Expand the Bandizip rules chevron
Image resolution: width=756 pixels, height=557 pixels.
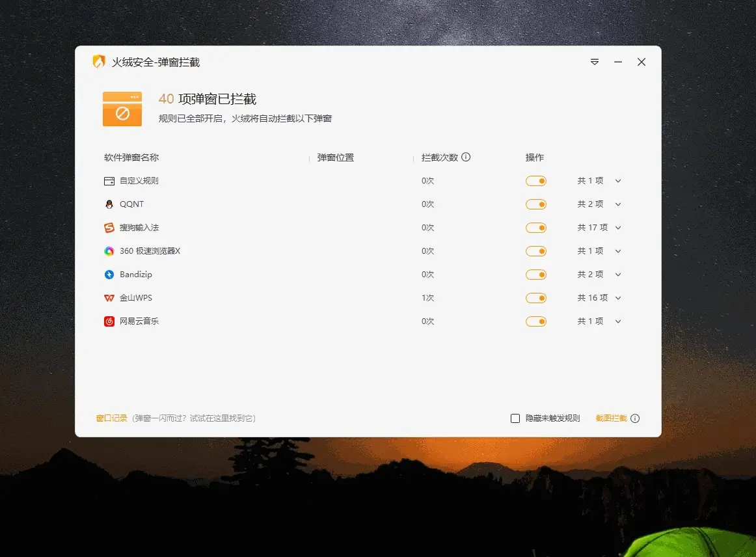pyautogui.click(x=618, y=275)
